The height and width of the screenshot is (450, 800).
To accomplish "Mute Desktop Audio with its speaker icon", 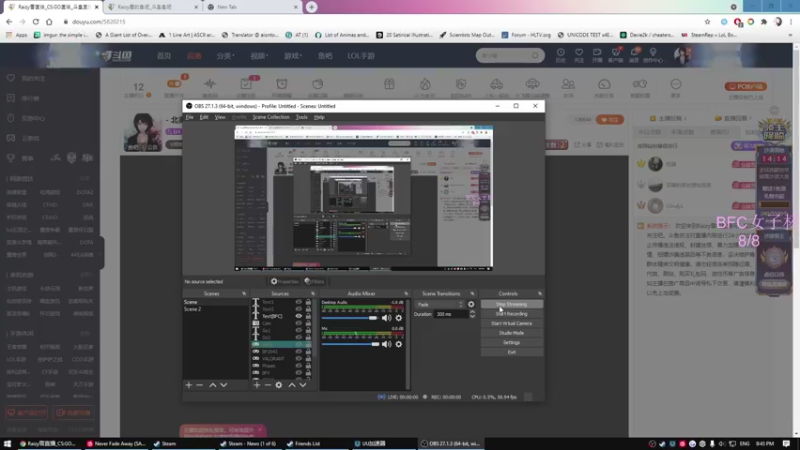I will tap(386, 318).
